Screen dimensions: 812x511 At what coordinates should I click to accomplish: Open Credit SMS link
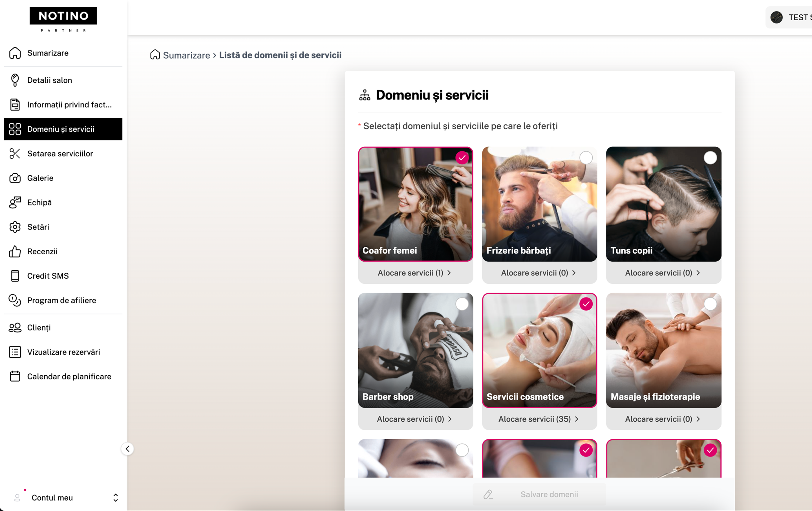click(x=63, y=276)
